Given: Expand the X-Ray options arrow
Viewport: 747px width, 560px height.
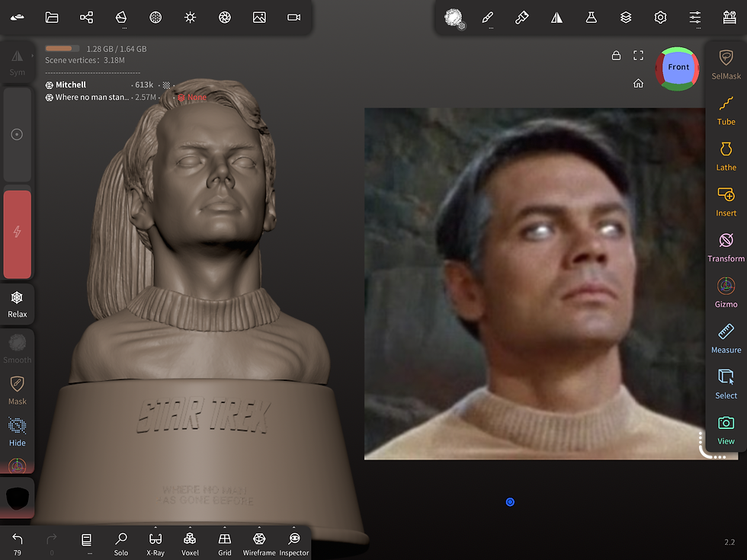Looking at the screenshot, I should [155, 527].
